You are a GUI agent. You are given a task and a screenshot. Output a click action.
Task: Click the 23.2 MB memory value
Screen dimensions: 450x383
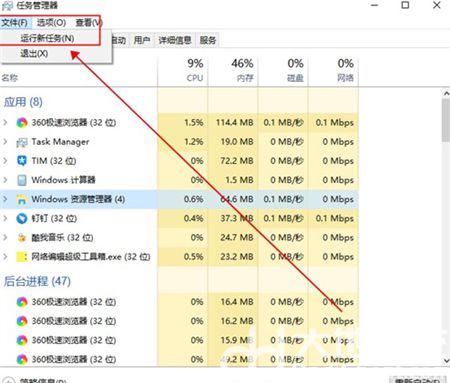tap(237, 257)
